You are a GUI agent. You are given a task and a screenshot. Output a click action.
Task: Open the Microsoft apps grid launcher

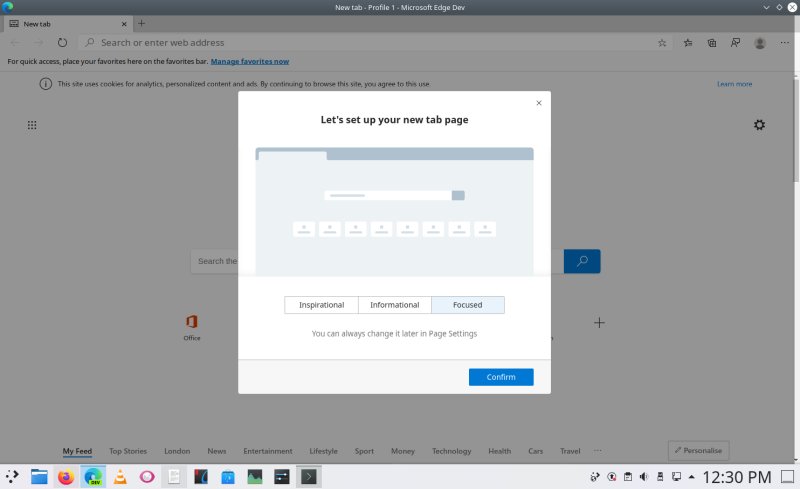[x=32, y=125]
